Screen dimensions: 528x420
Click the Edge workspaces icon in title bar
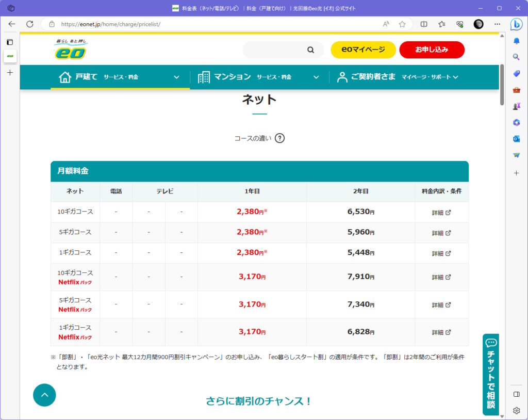(11, 8)
